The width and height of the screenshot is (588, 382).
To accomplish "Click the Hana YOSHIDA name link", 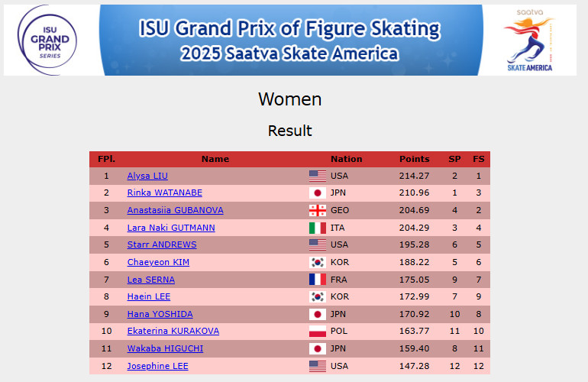I will 160,314.
